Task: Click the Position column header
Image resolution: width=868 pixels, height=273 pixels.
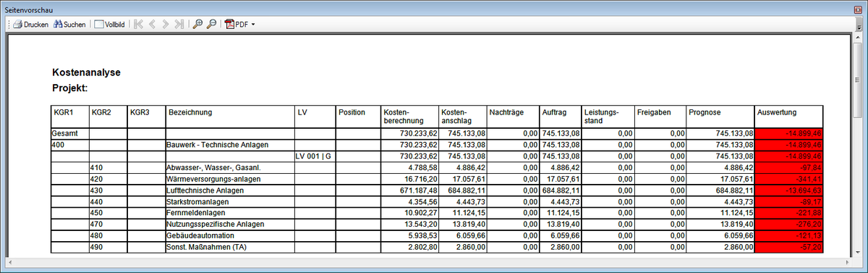Action: click(x=358, y=117)
